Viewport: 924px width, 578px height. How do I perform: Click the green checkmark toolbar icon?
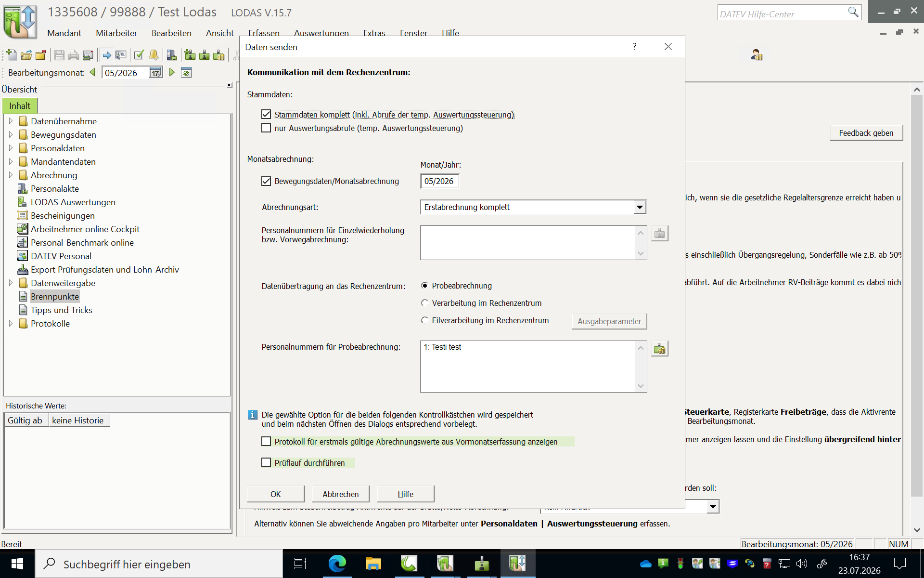(139, 55)
